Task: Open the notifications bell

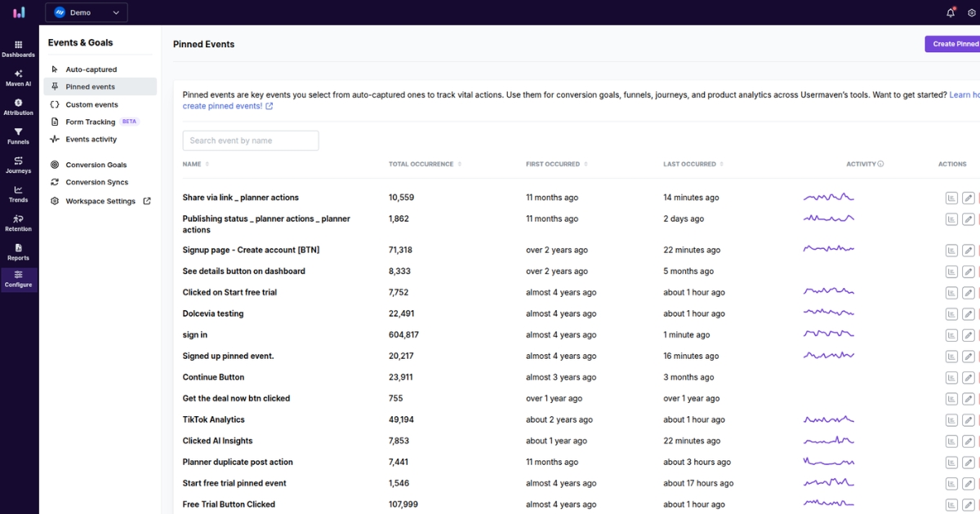Action: coord(951,12)
